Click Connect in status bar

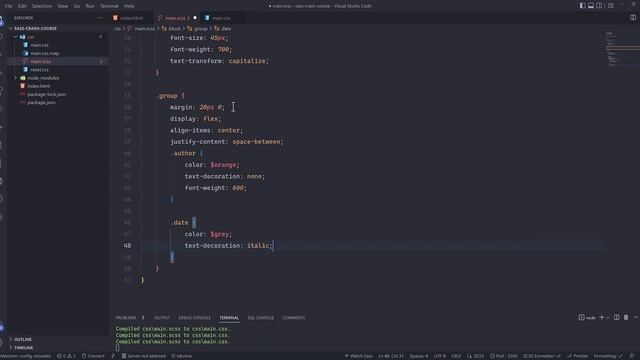click(x=93, y=356)
